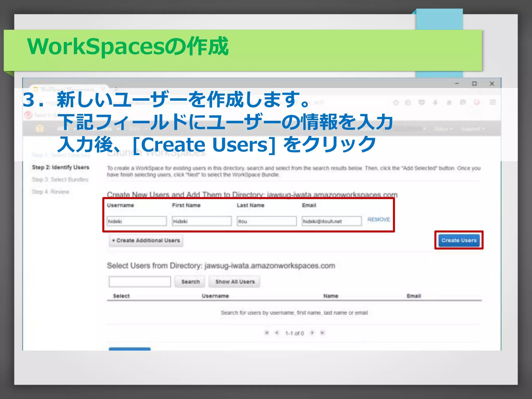
Task: Go to first page of user results
Action: [267, 333]
